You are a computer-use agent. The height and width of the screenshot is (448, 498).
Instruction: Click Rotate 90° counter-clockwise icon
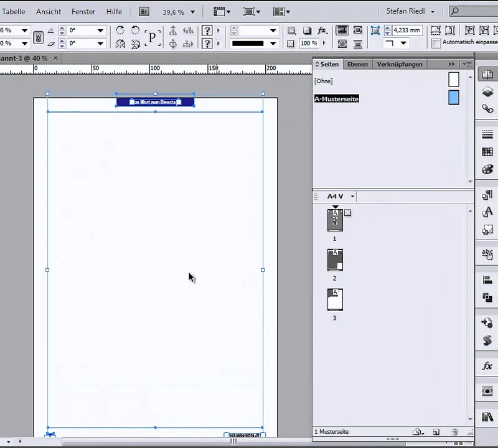click(135, 30)
